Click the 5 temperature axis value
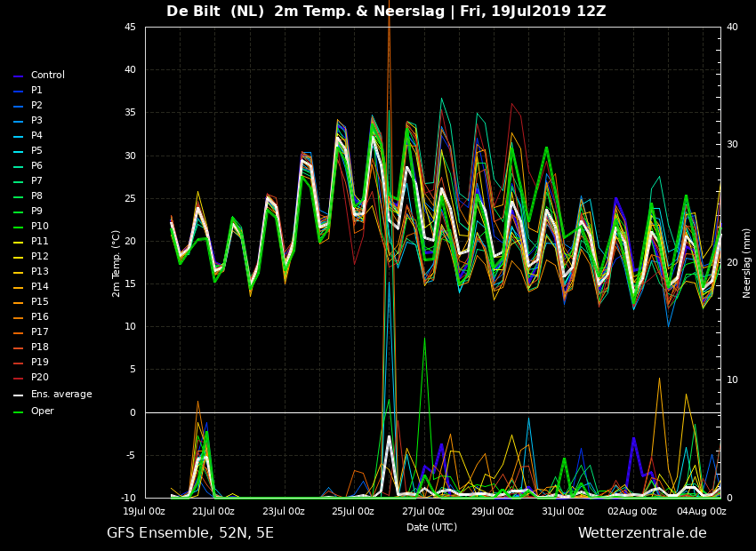Image resolution: width=756 pixels, height=551 pixels. (x=133, y=370)
